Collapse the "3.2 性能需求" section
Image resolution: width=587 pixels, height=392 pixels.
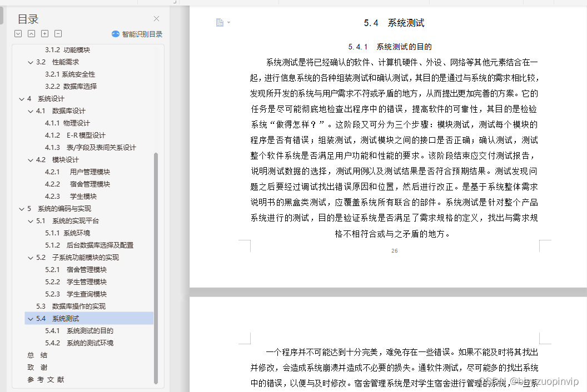[31, 62]
